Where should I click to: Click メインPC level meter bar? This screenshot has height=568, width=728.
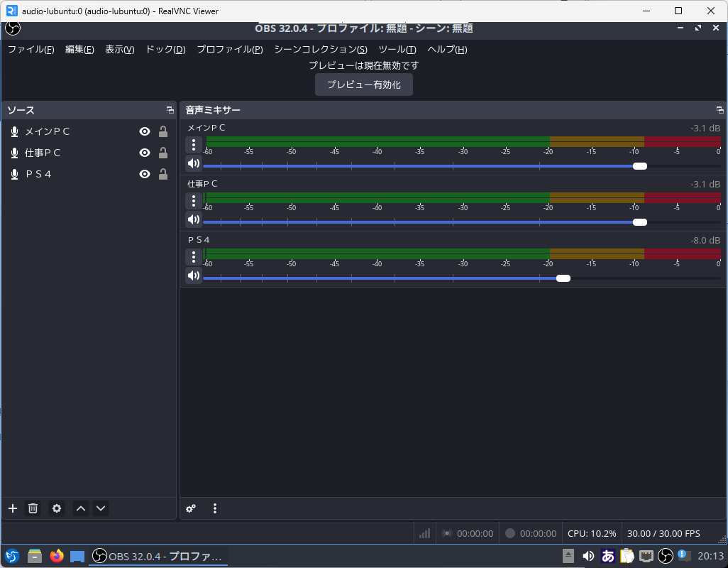[x=462, y=142]
